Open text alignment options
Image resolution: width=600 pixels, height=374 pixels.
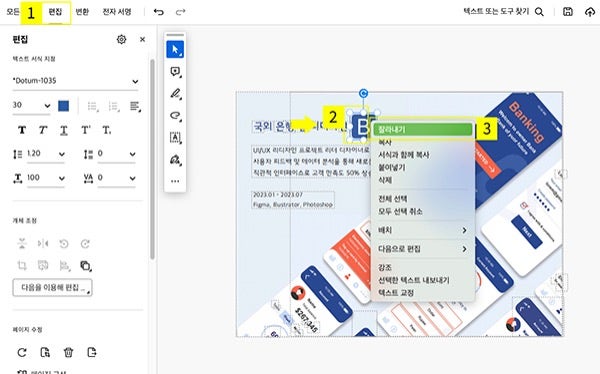click(x=135, y=106)
